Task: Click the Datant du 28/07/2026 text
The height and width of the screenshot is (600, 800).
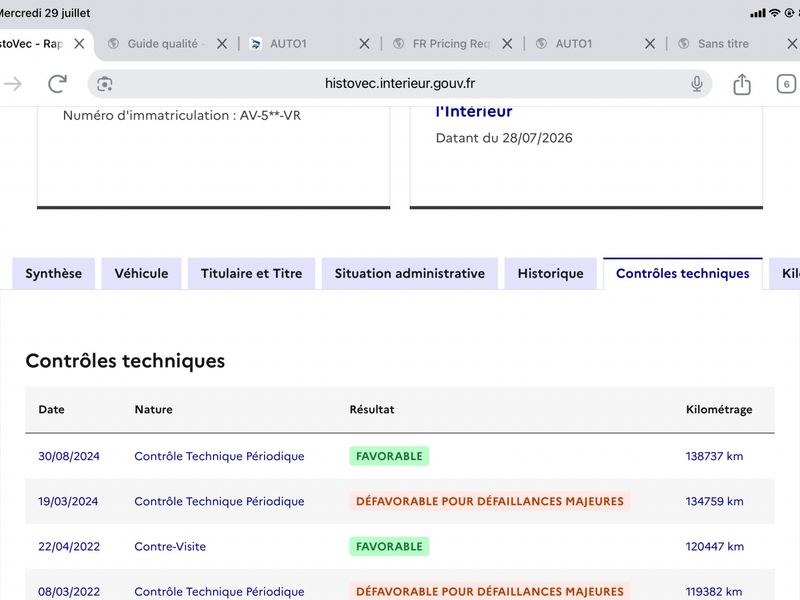Action: tap(504, 138)
